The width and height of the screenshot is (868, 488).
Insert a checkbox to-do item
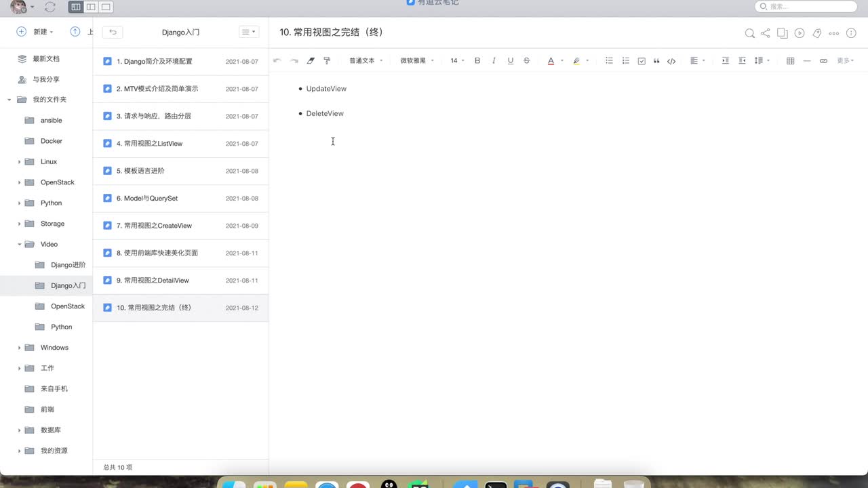(642, 60)
